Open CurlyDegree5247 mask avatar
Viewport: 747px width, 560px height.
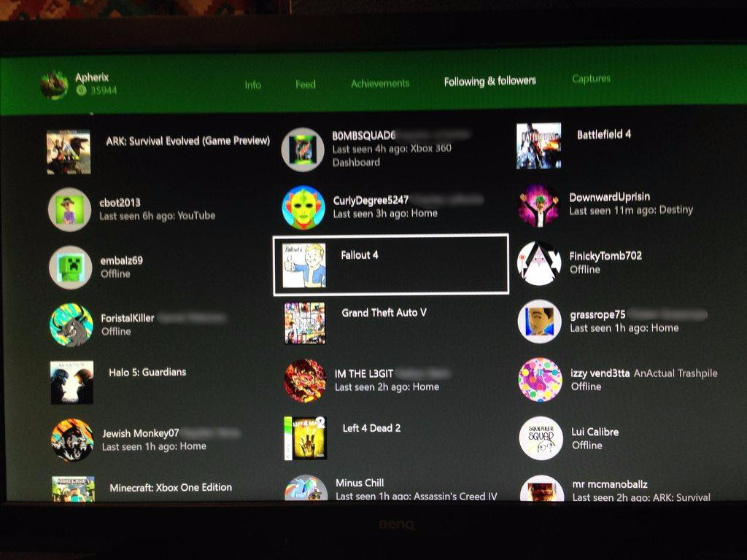[x=303, y=208]
